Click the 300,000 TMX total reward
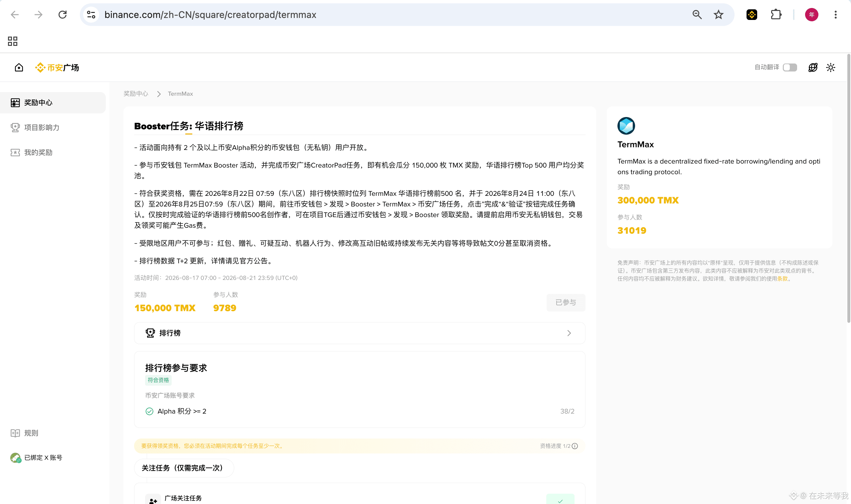The image size is (851, 504). [x=648, y=200]
